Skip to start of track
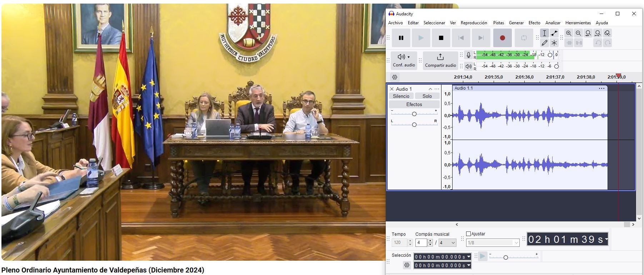 [x=461, y=38]
